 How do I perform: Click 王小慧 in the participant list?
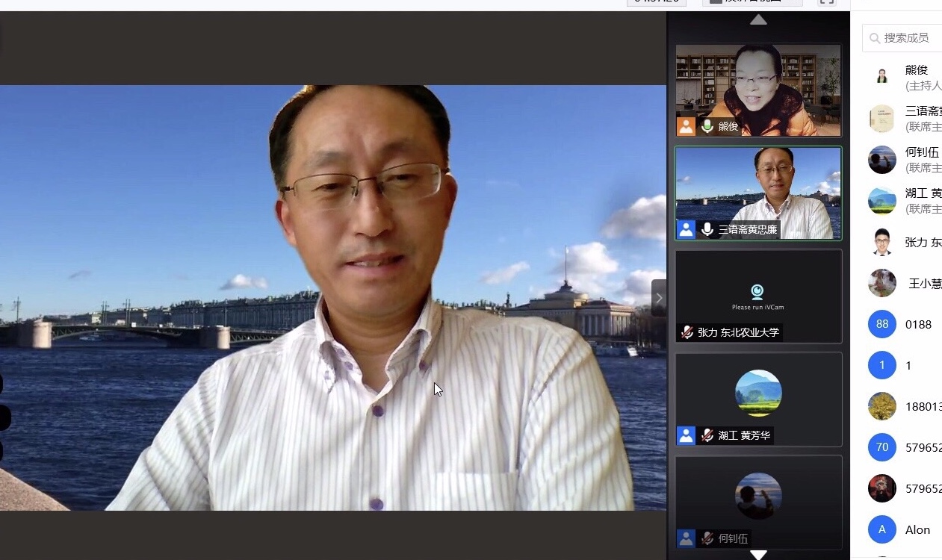[923, 283]
